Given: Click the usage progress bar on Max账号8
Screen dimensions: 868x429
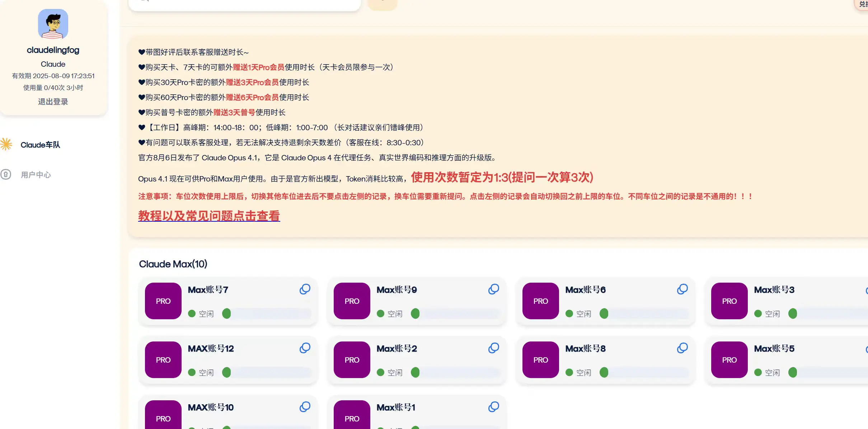Looking at the screenshot, I should point(644,373).
